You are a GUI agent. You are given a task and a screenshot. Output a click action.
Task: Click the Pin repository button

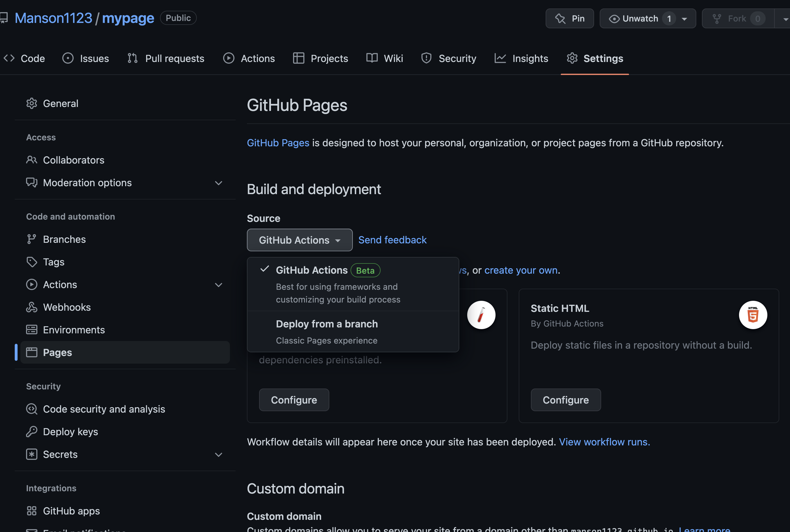570,18
